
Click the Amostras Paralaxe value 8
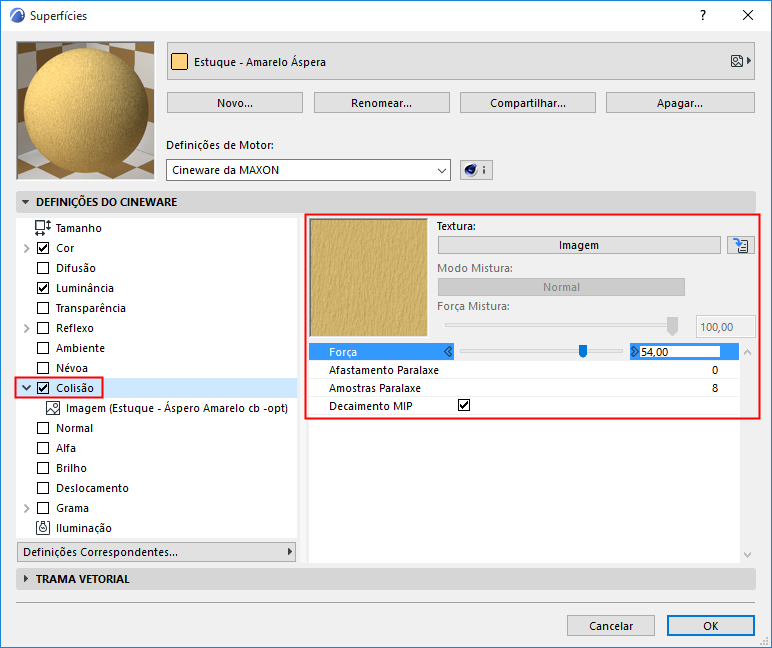[x=714, y=388]
